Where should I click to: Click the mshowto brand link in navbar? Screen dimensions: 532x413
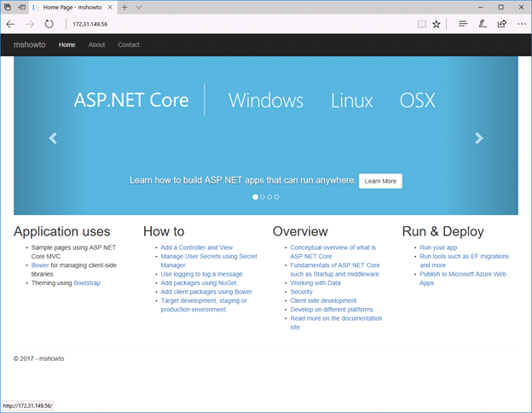point(30,45)
